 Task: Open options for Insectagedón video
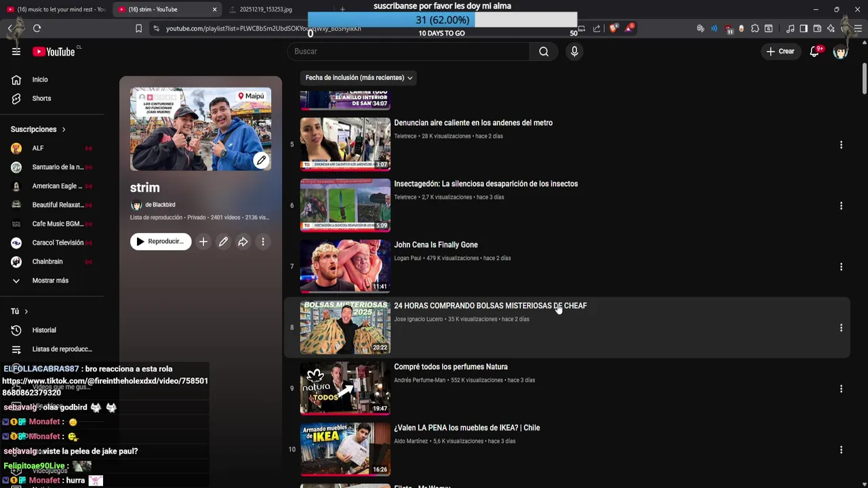(841, 205)
